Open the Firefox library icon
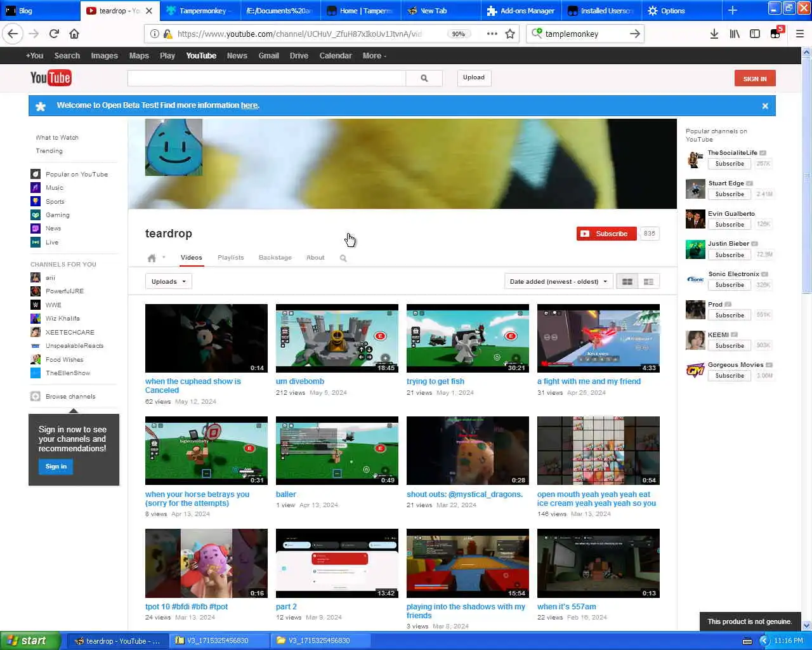The height and width of the screenshot is (650, 812). point(735,34)
